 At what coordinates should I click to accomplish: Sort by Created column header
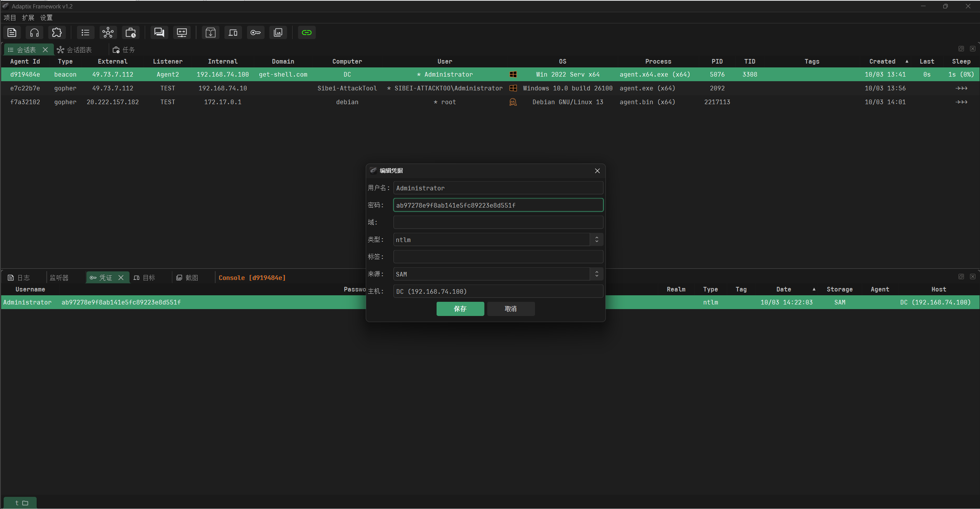[882, 61]
